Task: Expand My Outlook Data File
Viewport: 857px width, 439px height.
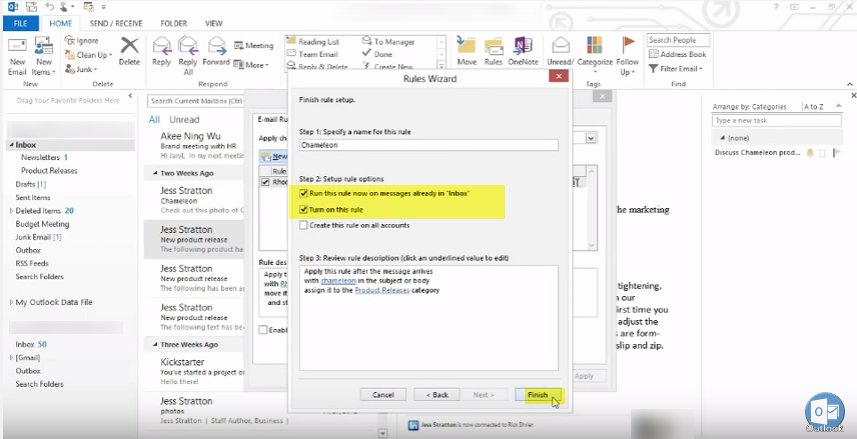Action: (x=11, y=302)
